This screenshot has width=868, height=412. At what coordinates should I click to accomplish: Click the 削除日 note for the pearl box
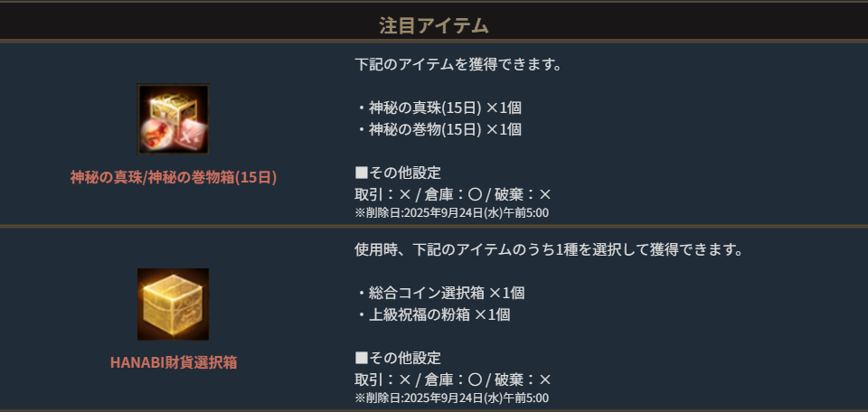451,213
